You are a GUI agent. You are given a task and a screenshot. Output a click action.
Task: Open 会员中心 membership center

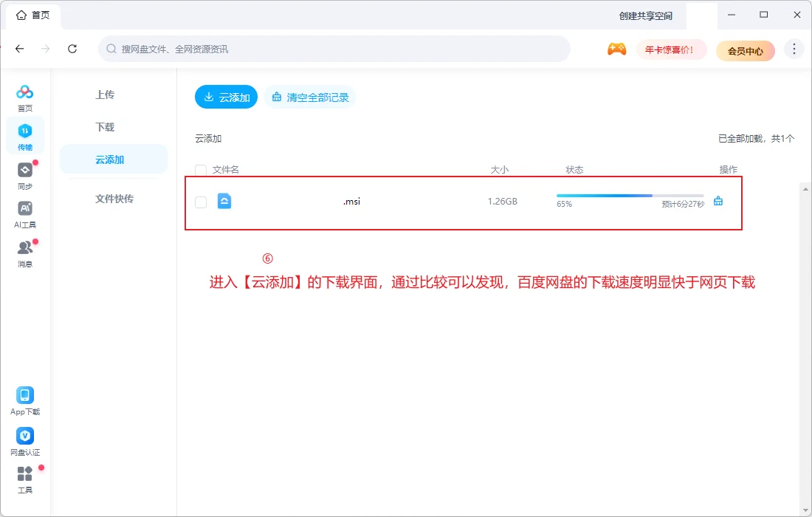click(745, 50)
